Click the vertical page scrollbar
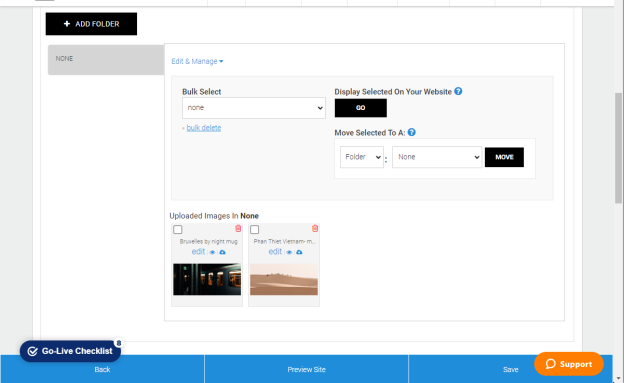624x383 pixels. click(x=618, y=148)
